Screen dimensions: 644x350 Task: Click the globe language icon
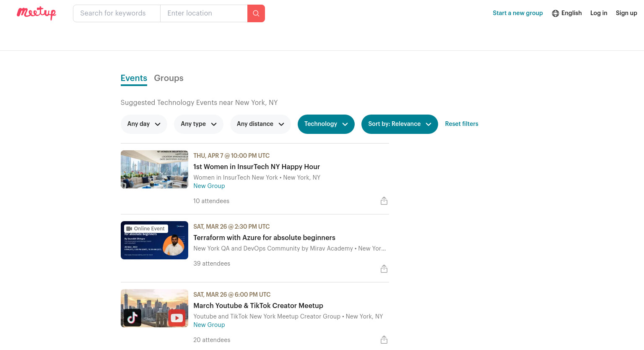556,13
